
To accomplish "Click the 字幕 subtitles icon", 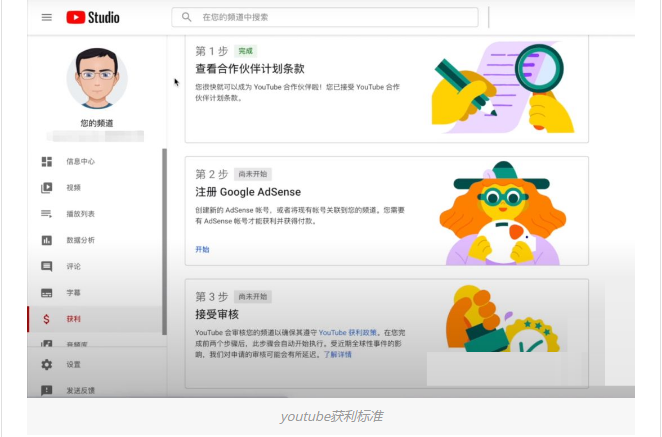I will [46, 293].
